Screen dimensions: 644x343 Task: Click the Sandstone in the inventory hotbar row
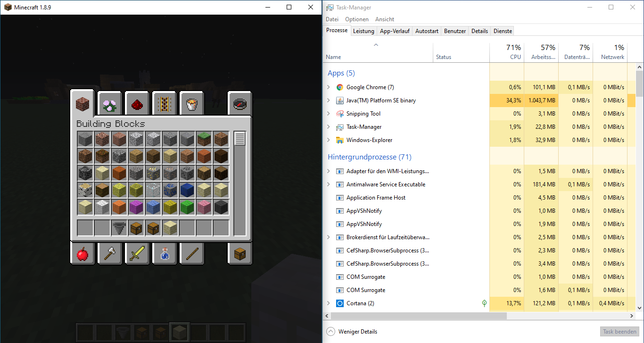pos(170,228)
